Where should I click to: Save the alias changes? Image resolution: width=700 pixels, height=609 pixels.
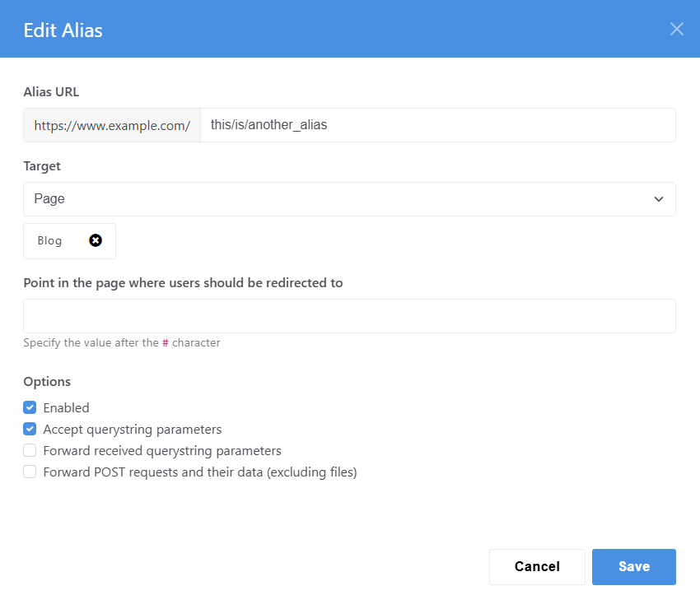tap(634, 566)
